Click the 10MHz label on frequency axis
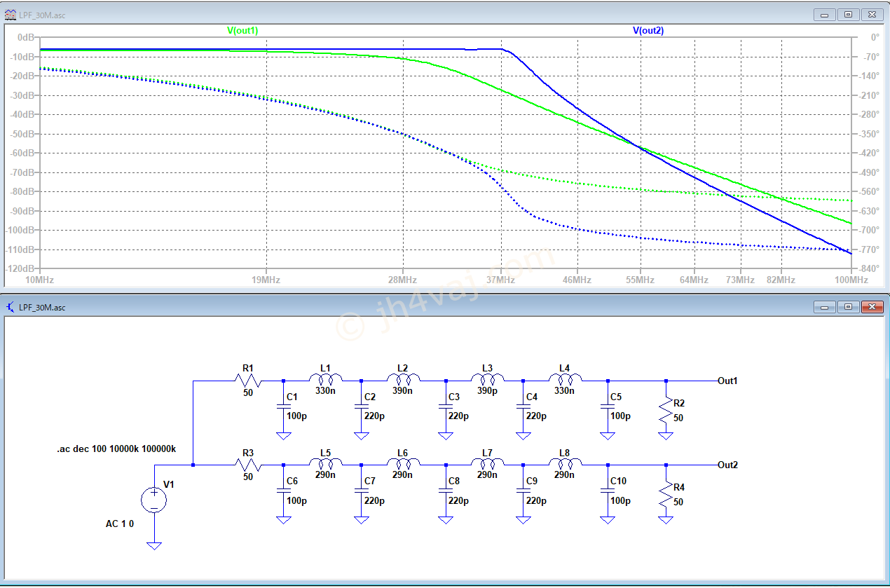This screenshot has width=890, height=588. tap(40, 280)
